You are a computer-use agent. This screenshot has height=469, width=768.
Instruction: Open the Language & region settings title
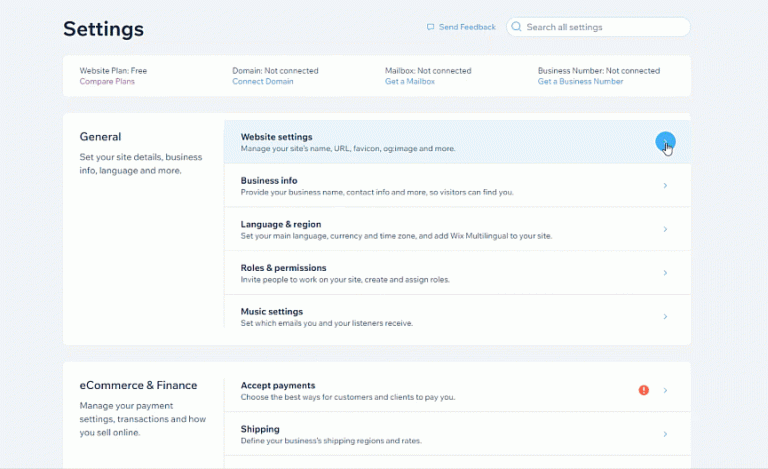click(x=281, y=224)
